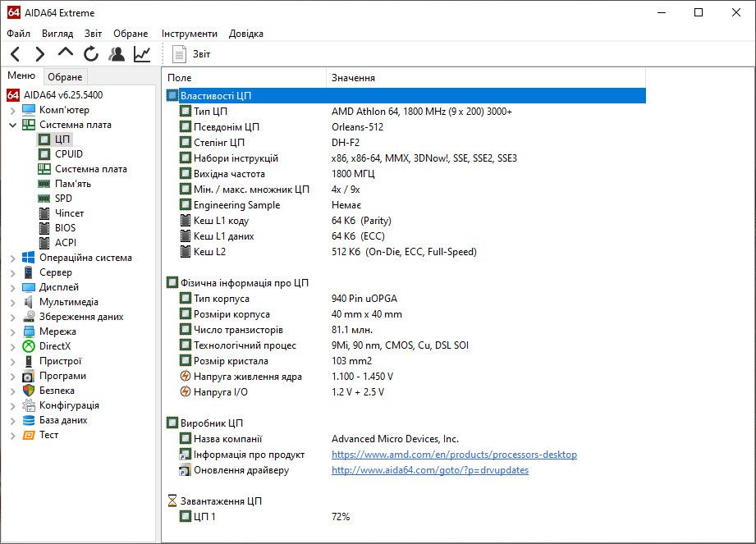Expand the Мережа tree node

pos(13,332)
